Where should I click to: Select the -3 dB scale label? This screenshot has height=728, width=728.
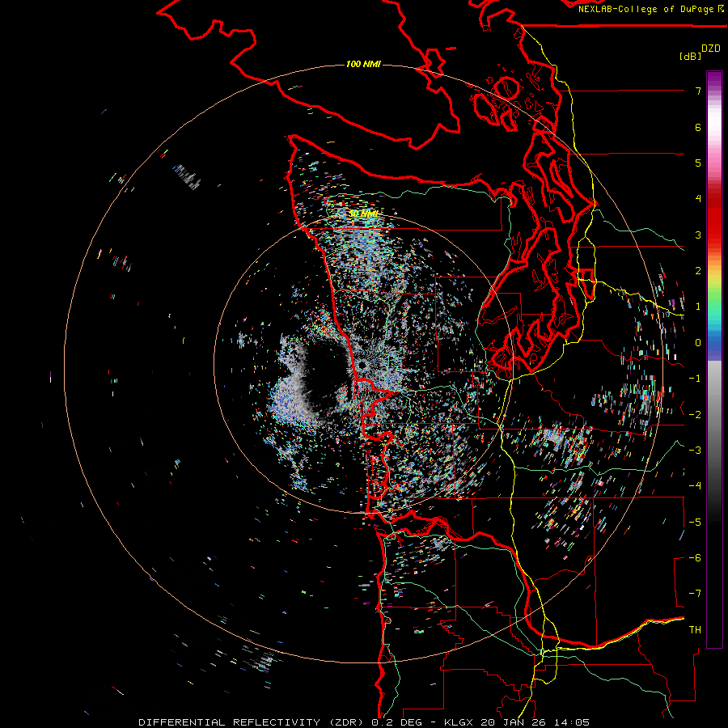(695, 450)
